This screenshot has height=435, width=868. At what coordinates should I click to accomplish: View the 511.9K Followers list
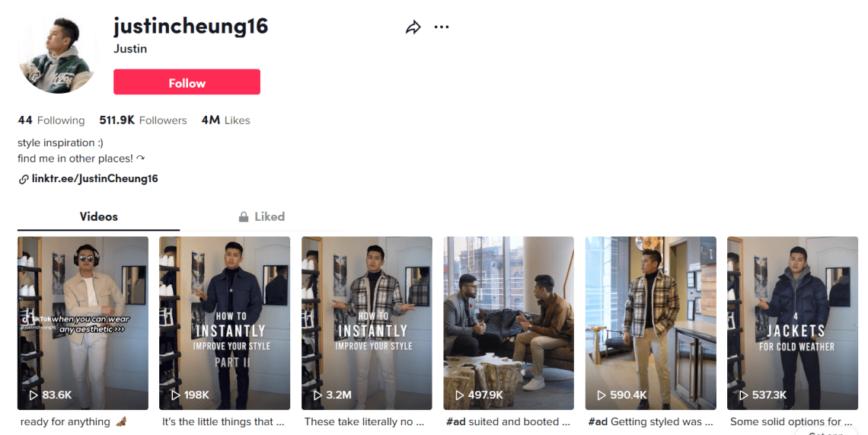point(143,120)
